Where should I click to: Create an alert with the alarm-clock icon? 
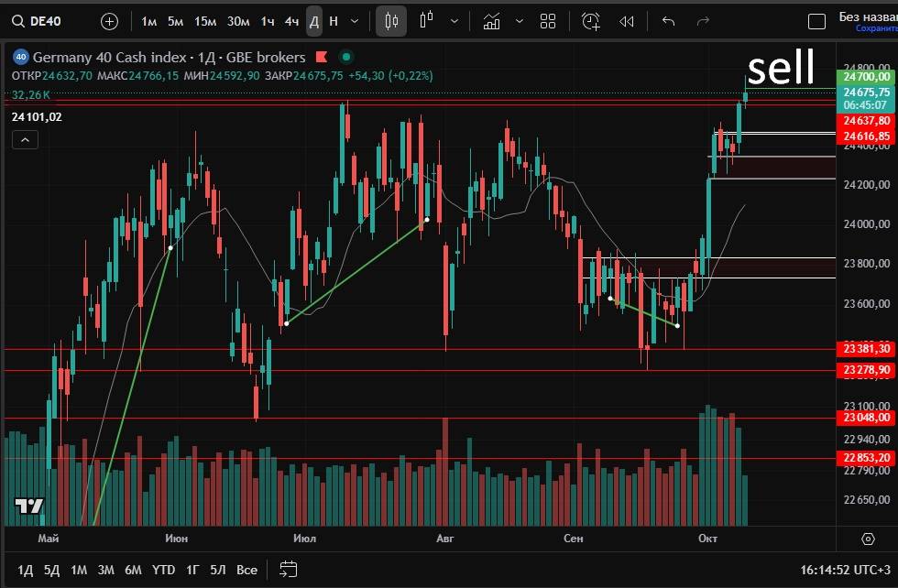point(591,20)
